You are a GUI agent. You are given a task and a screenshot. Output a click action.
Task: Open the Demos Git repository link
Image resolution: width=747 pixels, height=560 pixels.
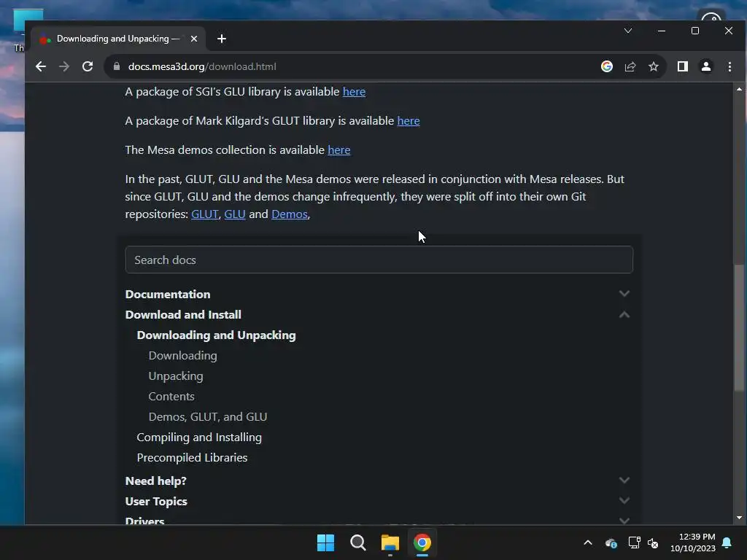click(290, 214)
